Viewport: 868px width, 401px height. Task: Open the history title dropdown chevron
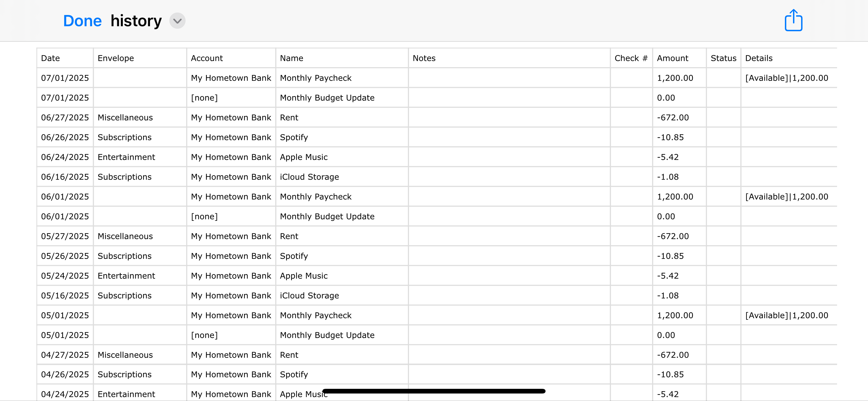pyautogui.click(x=177, y=21)
